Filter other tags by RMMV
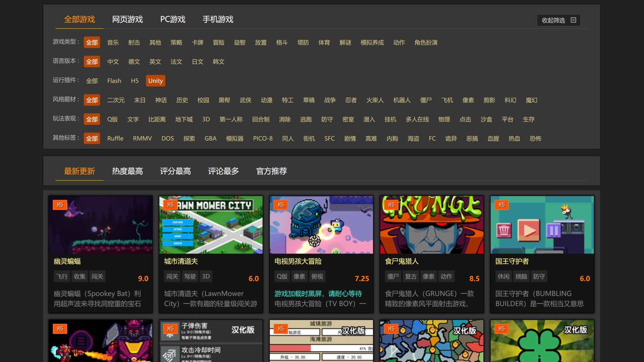Viewport: 644px width, 362px height. [142, 139]
